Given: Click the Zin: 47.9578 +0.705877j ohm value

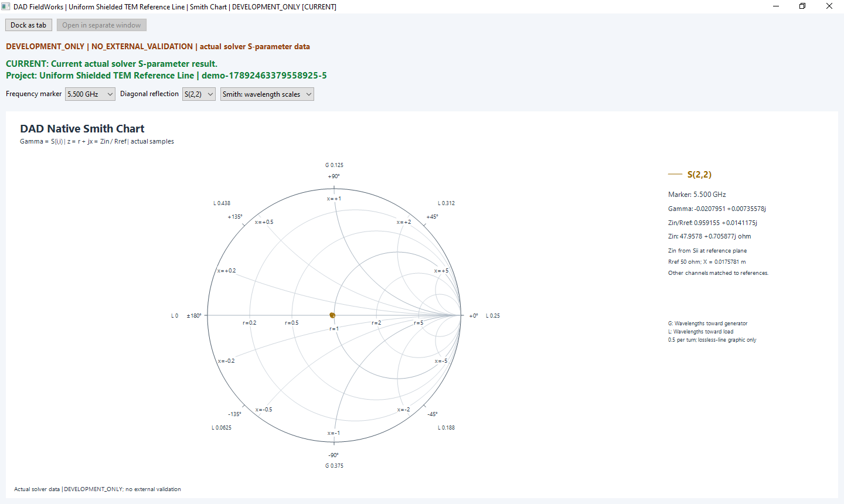Looking at the screenshot, I should [709, 236].
